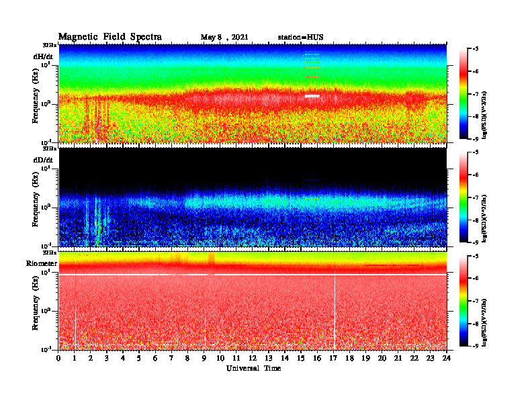The image size is (532, 411).
Task: Click the "-6" value on Riometer color scale
Action: pyautogui.click(x=476, y=278)
